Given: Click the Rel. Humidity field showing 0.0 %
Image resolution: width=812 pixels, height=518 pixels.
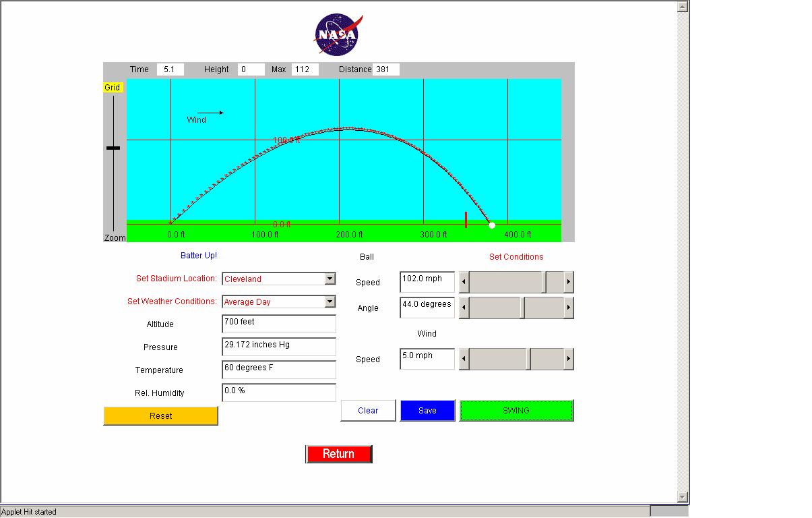Looking at the screenshot, I should tap(279, 393).
